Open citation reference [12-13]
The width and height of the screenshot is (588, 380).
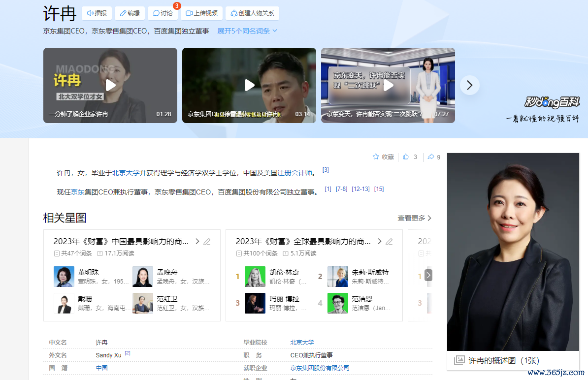coord(361,189)
